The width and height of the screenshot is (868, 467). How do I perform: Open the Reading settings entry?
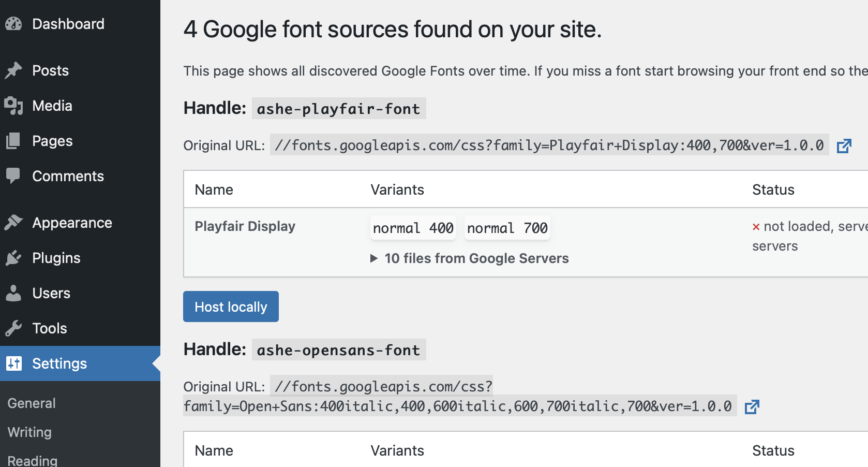click(x=32, y=459)
